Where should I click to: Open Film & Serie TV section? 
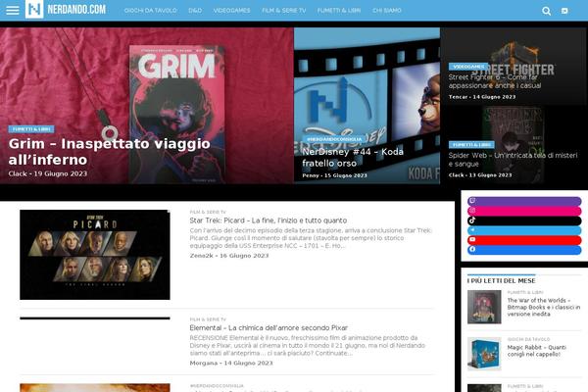click(x=284, y=11)
